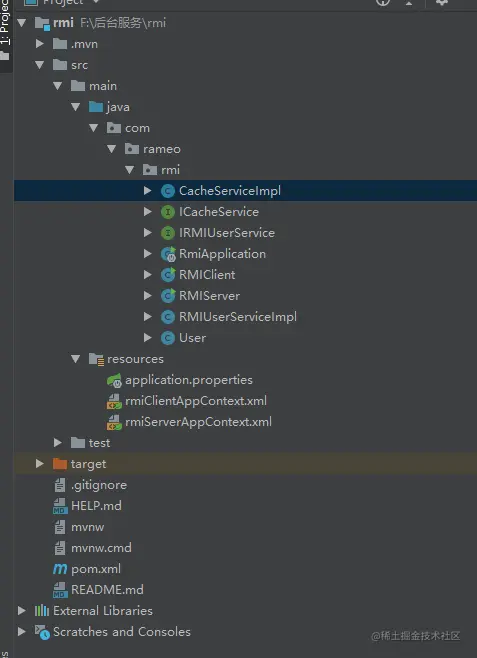This screenshot has height=658, width=477.
Task: Expand the test folder
Action: pos(58,442)
